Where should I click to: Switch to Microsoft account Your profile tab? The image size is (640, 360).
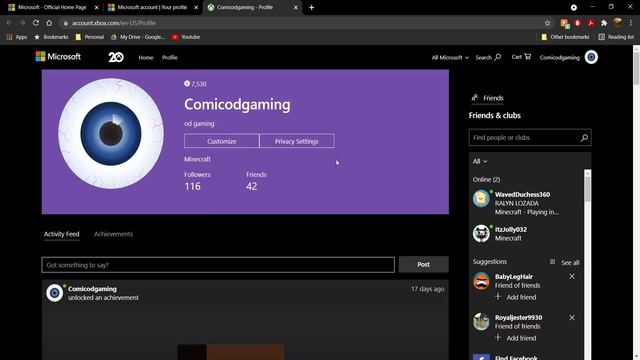click(152, 7)
